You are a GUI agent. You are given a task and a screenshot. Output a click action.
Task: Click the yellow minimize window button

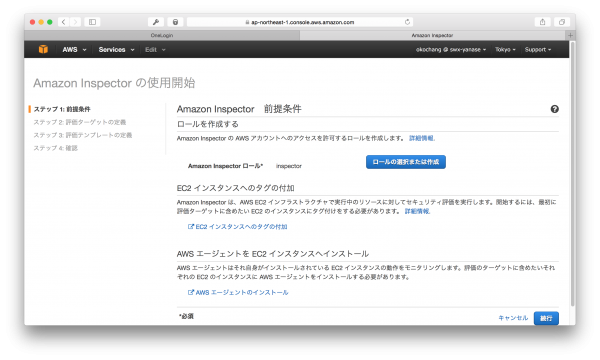coord(41,22)
